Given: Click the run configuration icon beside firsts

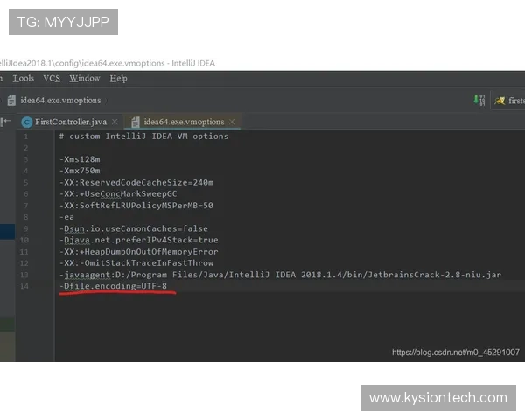Looking at the screenshot, I should [500, 101].
